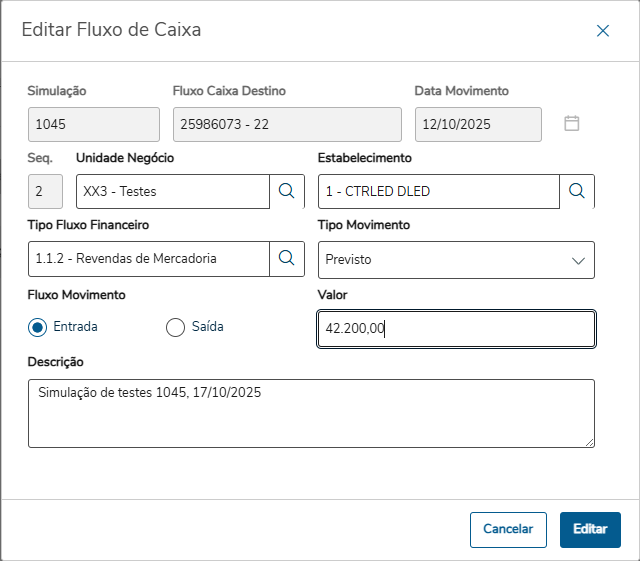
Task: Click the Data Movimento date field
Action: [478, 124]
